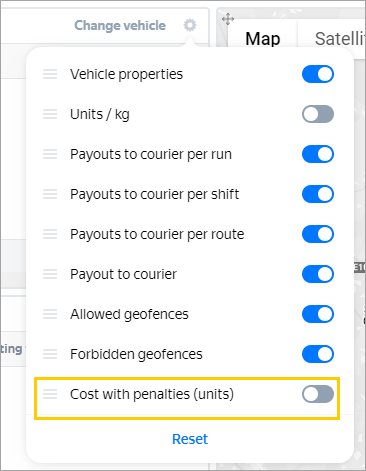Image resolution: width=366 pixels, height=471 pixels.
Task: Disable the Vehicle properties toggle
Action: (318, 74)
